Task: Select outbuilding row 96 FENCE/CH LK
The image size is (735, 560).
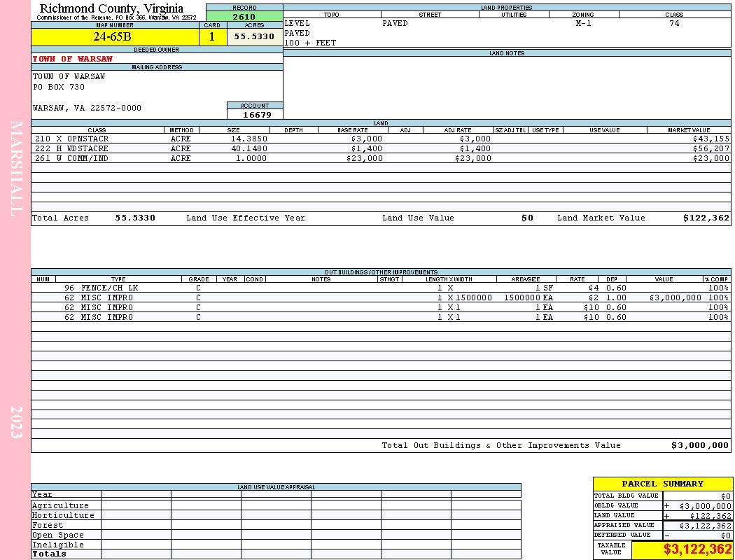Action: click(x=381, y=288)
